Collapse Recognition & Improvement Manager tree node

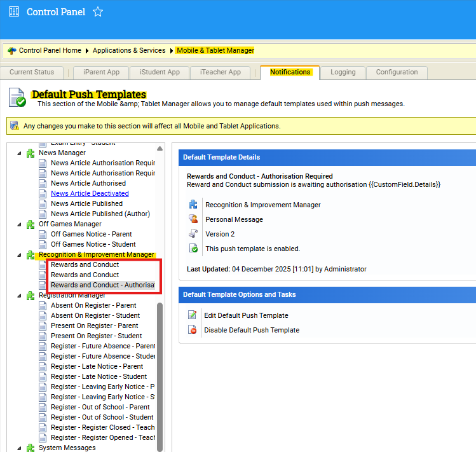coord(19,255)
